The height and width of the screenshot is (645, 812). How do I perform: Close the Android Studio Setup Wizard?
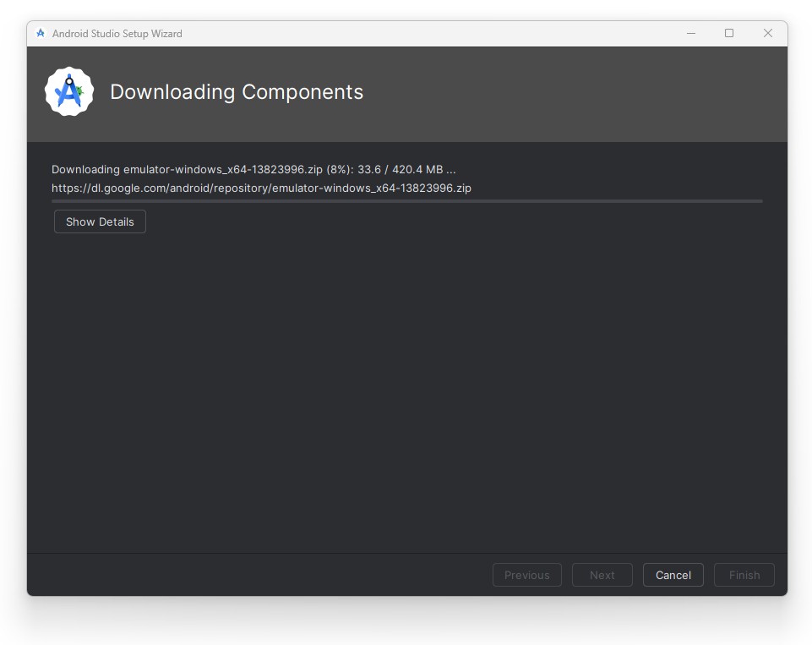[767, 34]
